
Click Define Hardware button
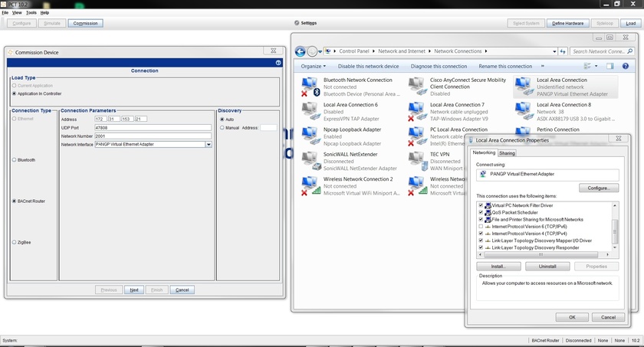tap(567, 24)
